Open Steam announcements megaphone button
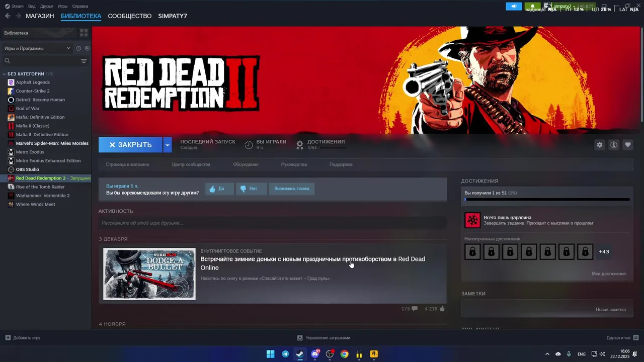 (x=514, y=7)
